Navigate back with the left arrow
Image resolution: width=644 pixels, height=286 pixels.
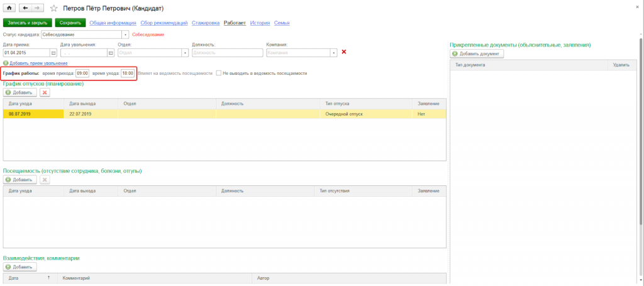25,8
